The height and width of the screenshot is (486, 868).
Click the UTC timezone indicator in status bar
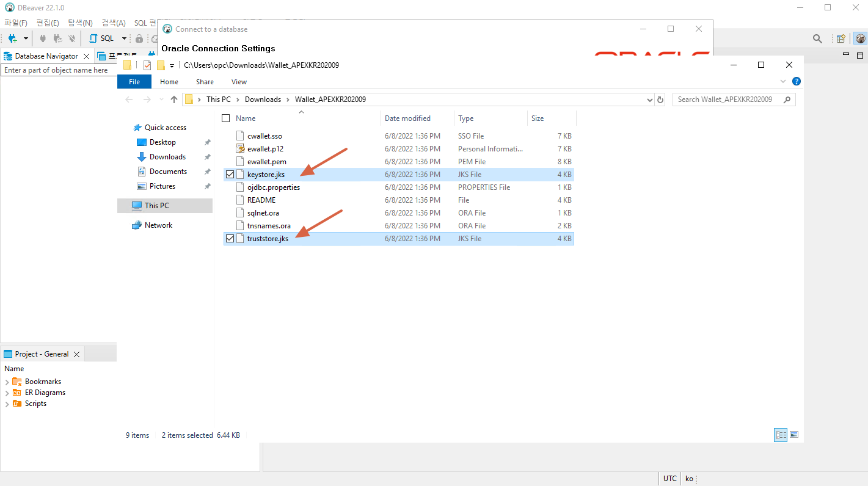pos(670,479)
